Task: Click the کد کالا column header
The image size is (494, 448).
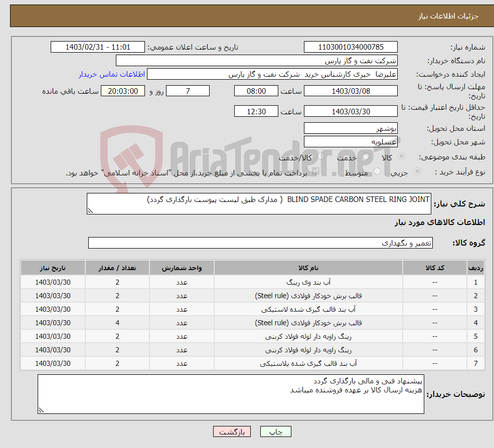Action: pos(435,268)
